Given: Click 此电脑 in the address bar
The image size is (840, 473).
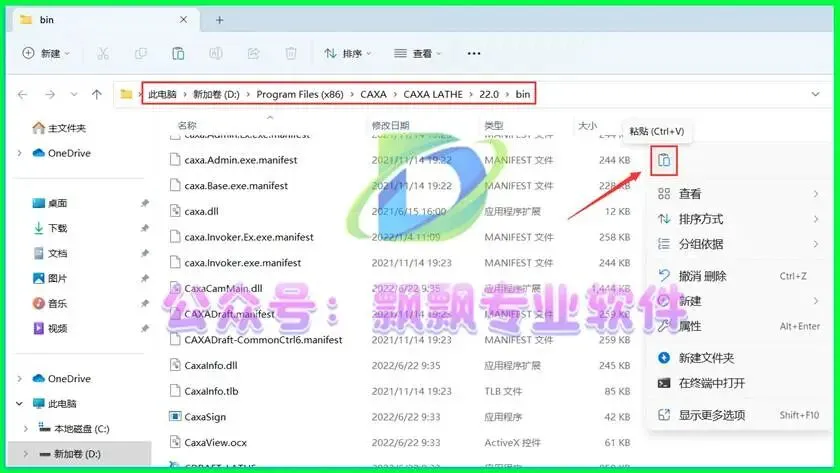Looking at the screenshot, I should click(162, 95).
